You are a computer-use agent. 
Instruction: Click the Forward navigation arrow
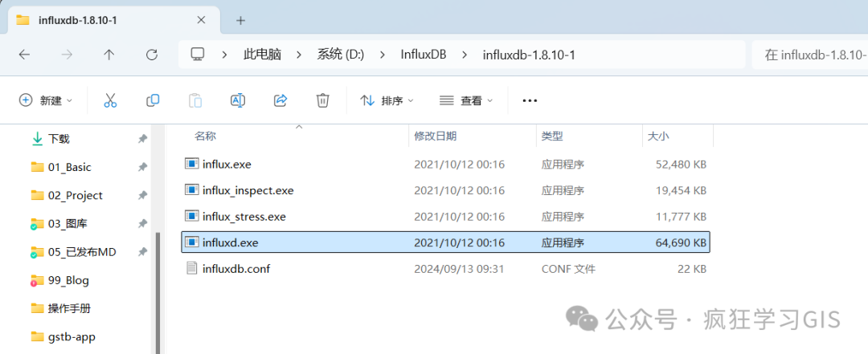67,55
